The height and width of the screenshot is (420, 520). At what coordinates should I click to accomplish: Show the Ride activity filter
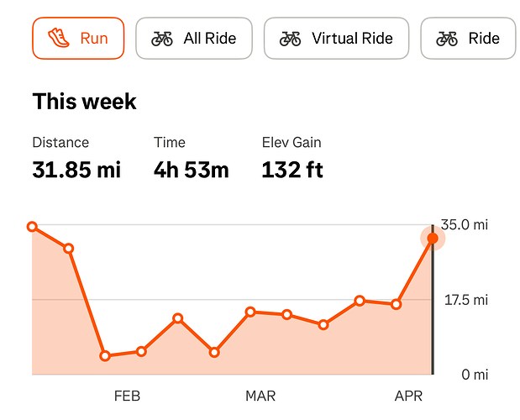(x=468, y=38)
